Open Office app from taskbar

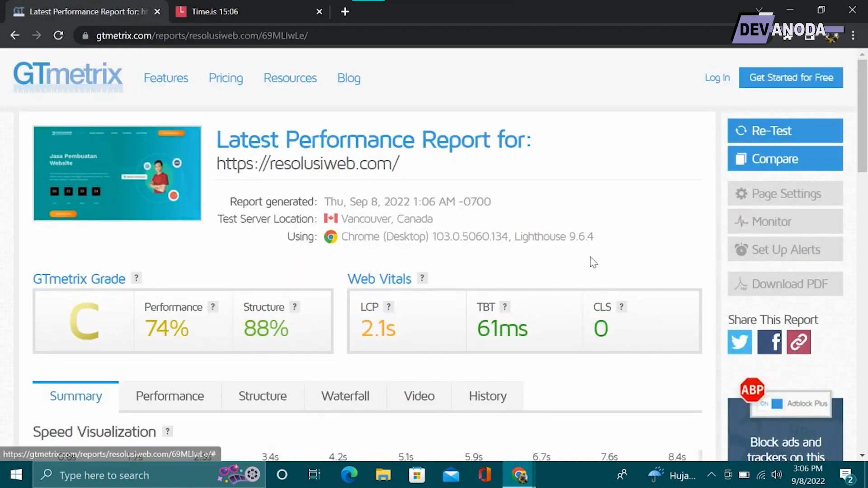point(485,475)
